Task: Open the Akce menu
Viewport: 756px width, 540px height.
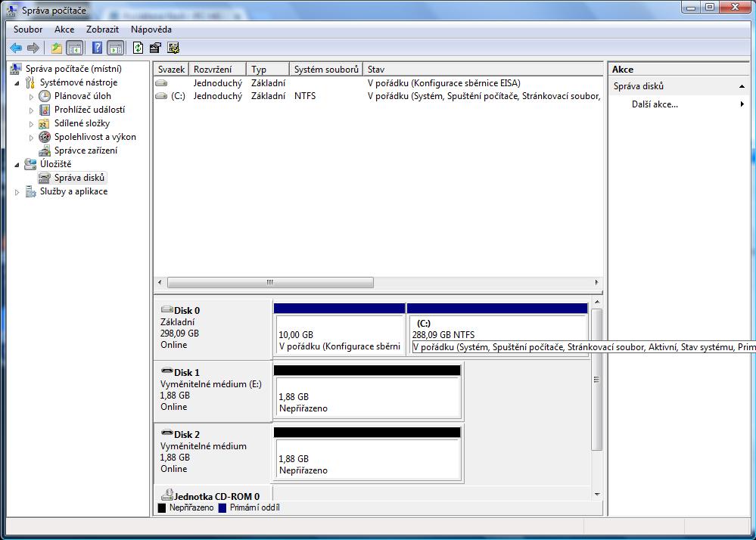Action: [x=64, y=29]
